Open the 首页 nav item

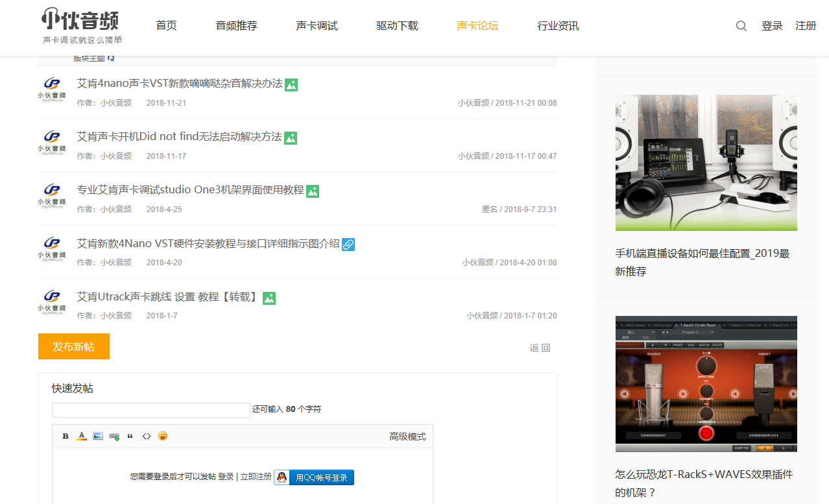(x=167, y=26)
